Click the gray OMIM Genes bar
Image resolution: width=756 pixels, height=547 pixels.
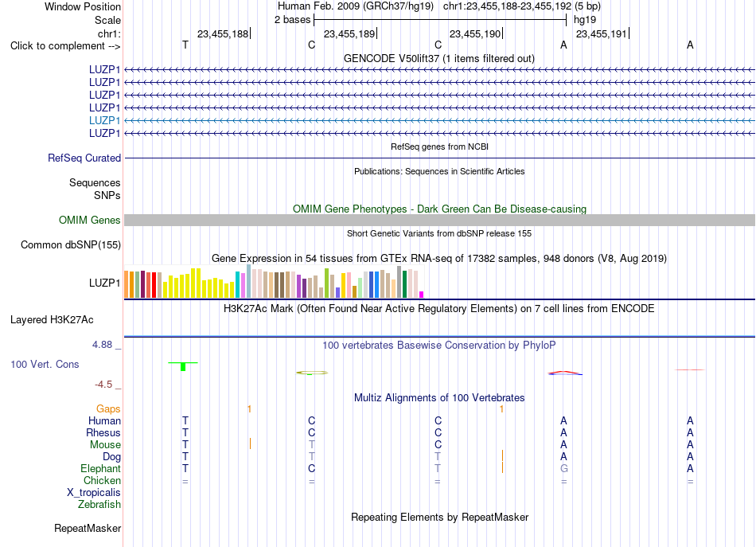tap(439, 220)
